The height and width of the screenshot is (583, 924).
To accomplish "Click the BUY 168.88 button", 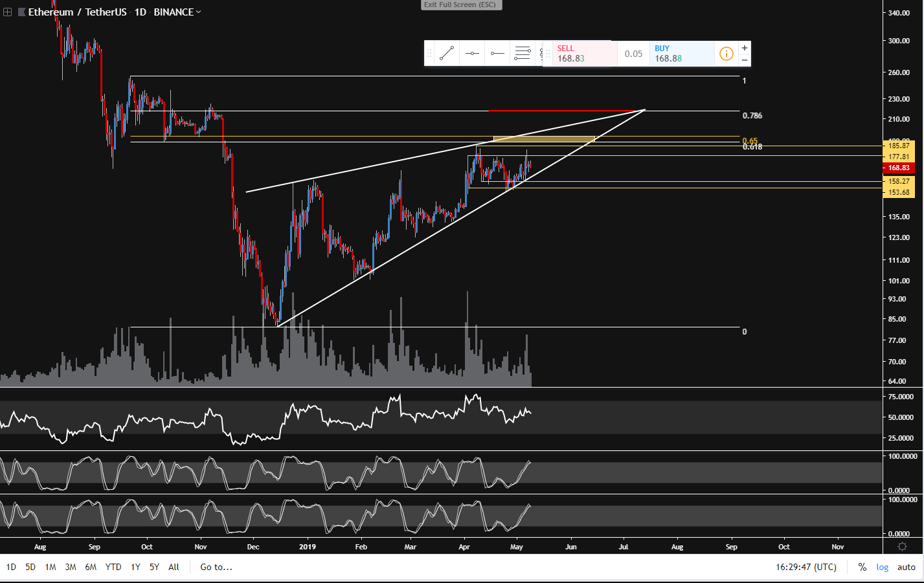I will pos(681,54).
